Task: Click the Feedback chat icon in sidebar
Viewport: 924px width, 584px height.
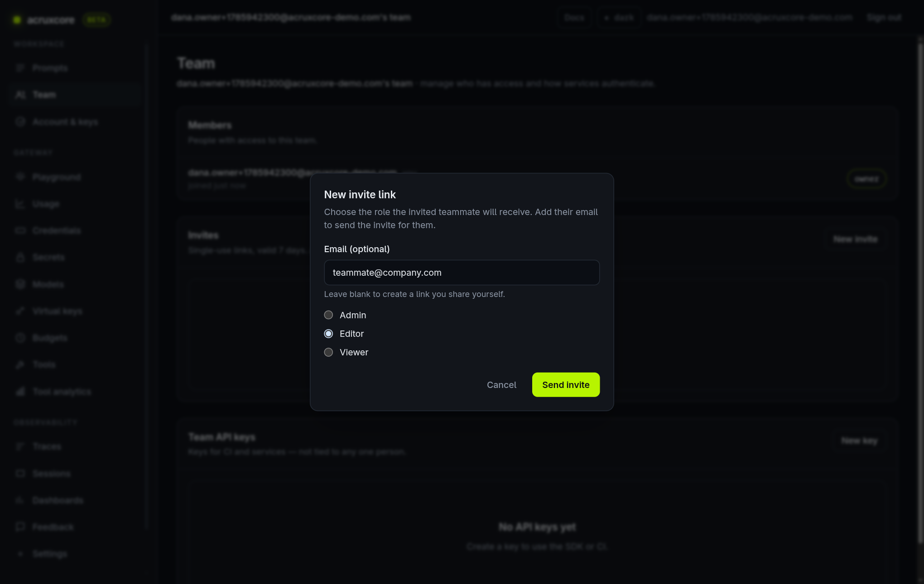Action: coord(20,527)
